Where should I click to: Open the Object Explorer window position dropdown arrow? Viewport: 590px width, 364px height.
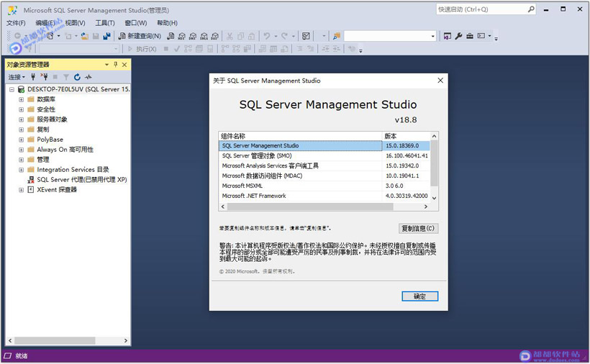(x=107, y=65)
